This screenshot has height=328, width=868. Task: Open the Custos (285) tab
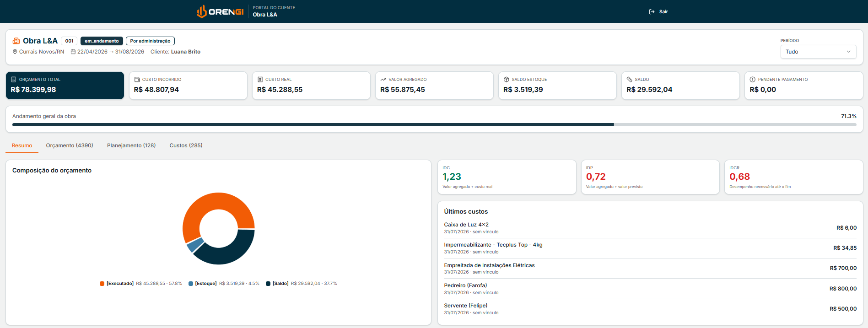coord(186,145)
